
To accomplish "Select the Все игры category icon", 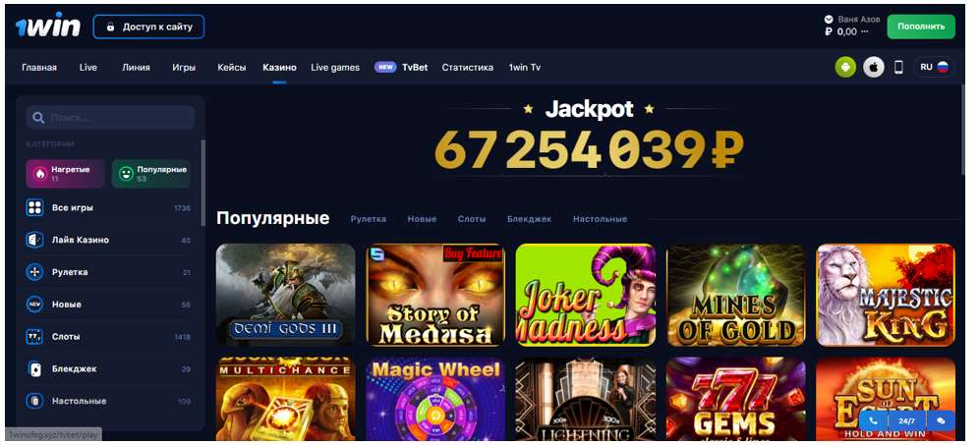I will 35,207.
